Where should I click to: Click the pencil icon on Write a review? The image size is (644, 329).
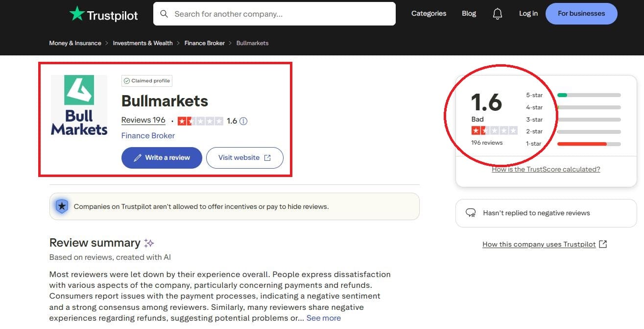pos(139,157)
